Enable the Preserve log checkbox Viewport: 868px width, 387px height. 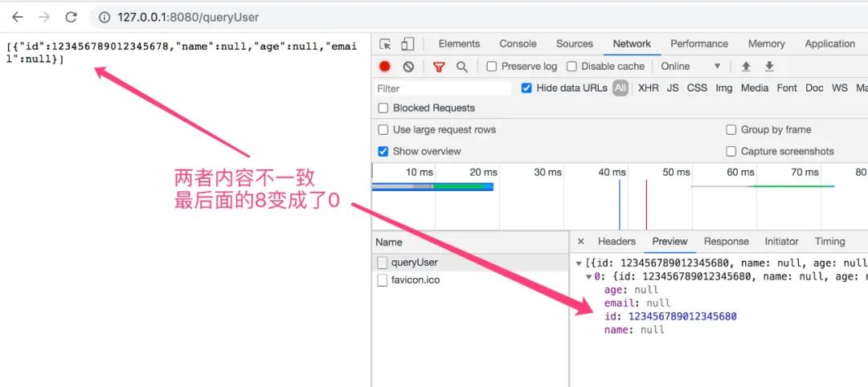pyautogui.click(x=492, y=67)
